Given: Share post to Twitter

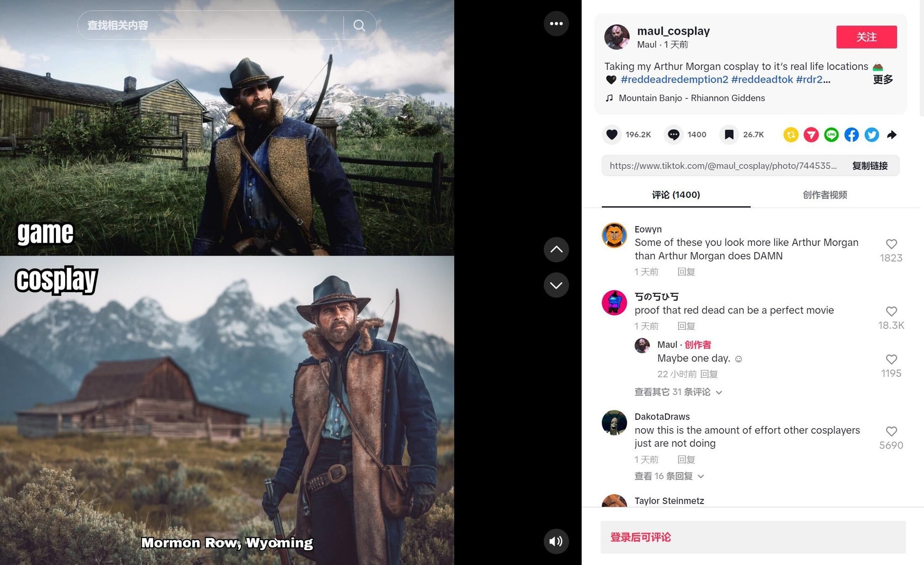Looking at the screenshot, I should (x=872, y=135).
